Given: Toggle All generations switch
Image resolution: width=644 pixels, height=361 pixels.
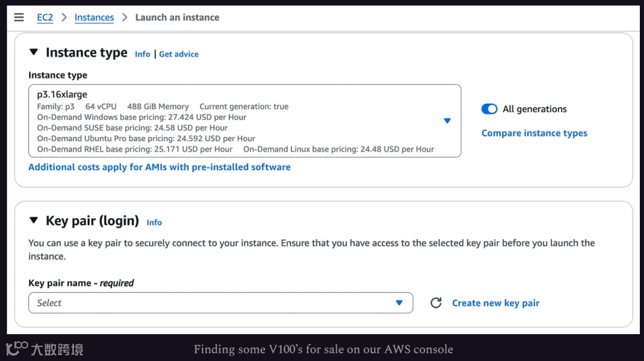Looking at the screenshot, I should point(489,108).
